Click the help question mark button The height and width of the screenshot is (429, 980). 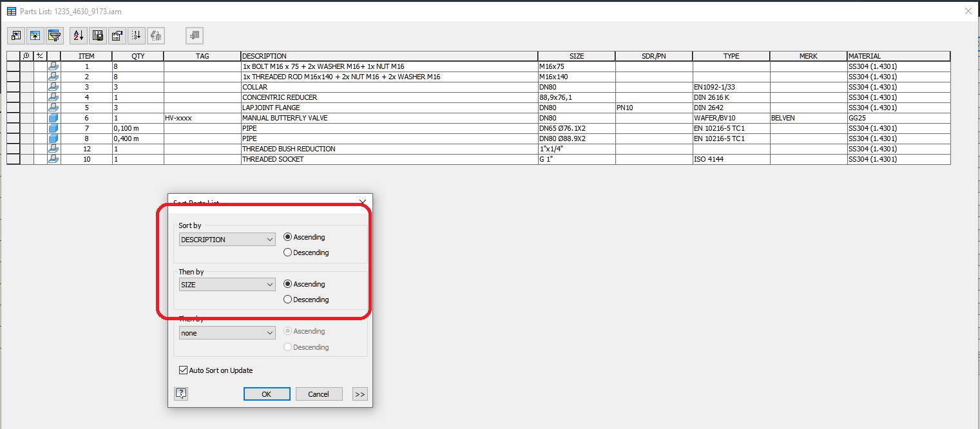181,394
